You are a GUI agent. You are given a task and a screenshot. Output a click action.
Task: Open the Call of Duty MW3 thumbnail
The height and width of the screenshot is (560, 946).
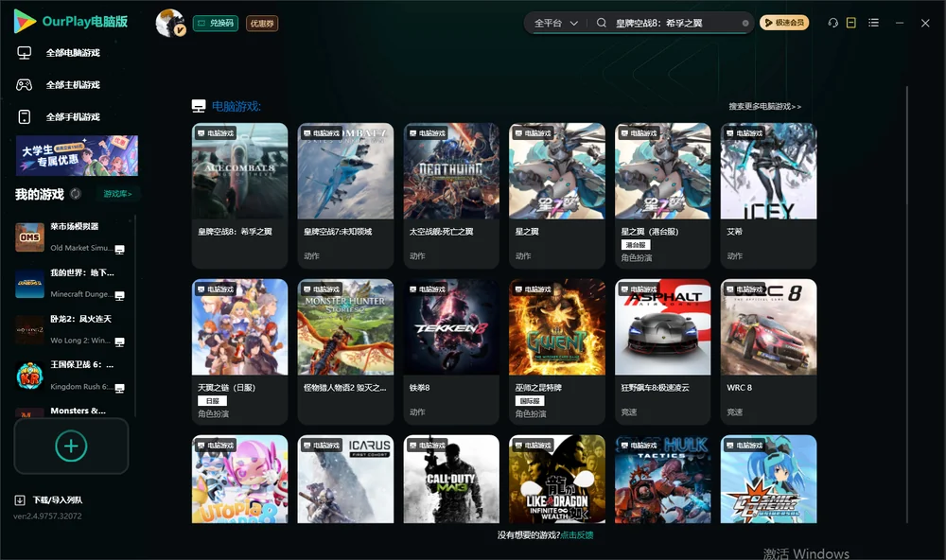click(x=451, y=480)
